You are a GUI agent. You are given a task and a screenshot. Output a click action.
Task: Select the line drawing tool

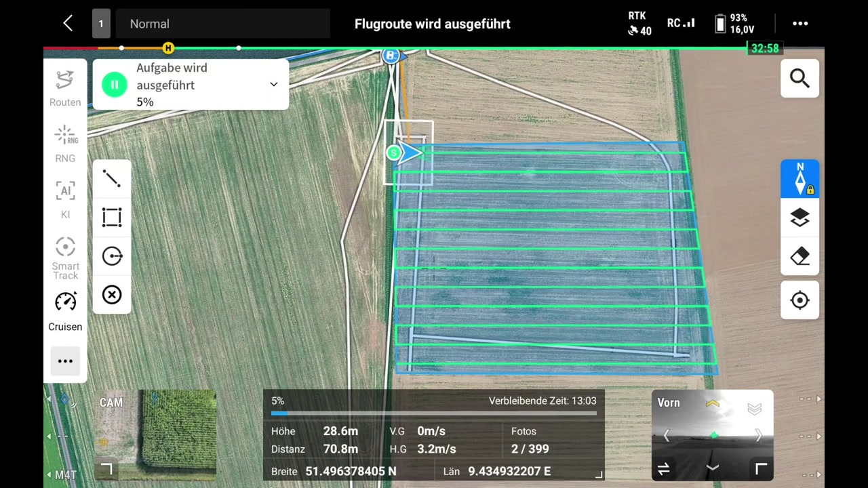(x=112, y=178)
